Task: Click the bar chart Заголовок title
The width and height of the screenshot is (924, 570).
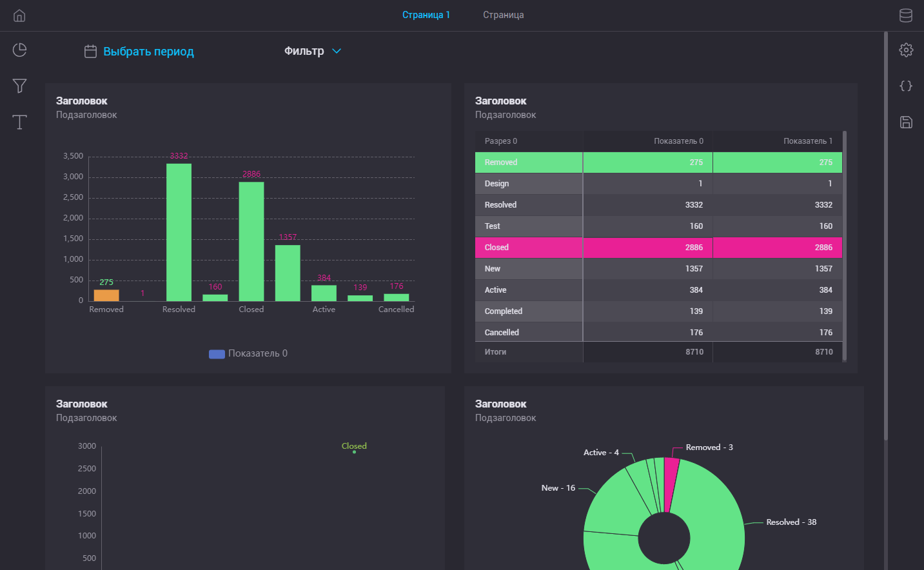Action: [82, 101]
